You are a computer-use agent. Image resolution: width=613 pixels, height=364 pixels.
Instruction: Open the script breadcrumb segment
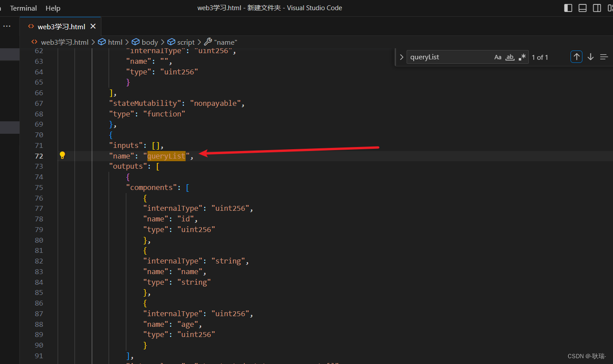coord(186,42)
